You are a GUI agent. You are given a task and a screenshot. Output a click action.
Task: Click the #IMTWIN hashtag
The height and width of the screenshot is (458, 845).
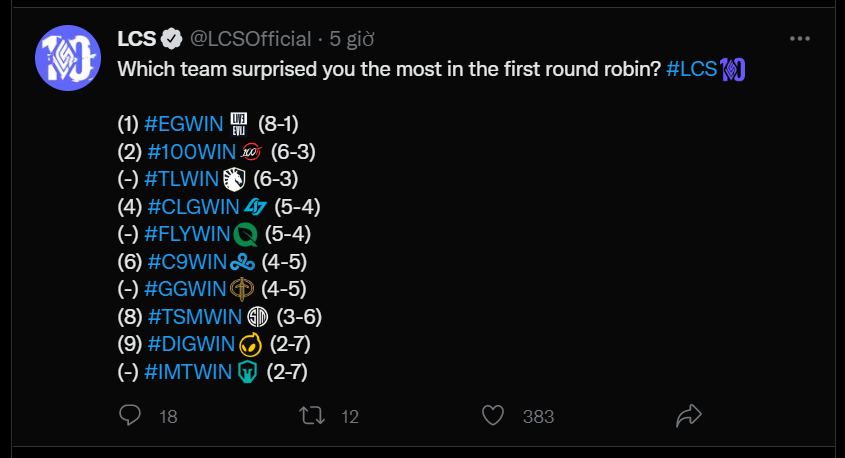click(x=188, y=372)
